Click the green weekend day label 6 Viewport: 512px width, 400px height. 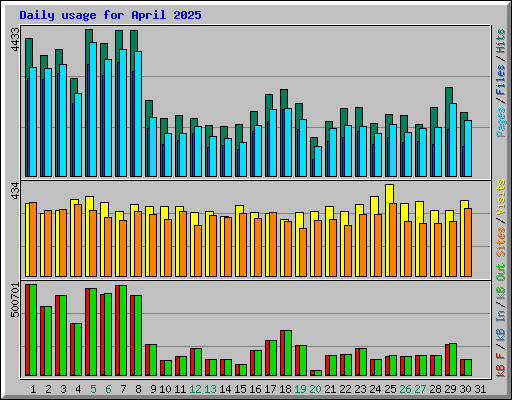click(x=108, y=389)
